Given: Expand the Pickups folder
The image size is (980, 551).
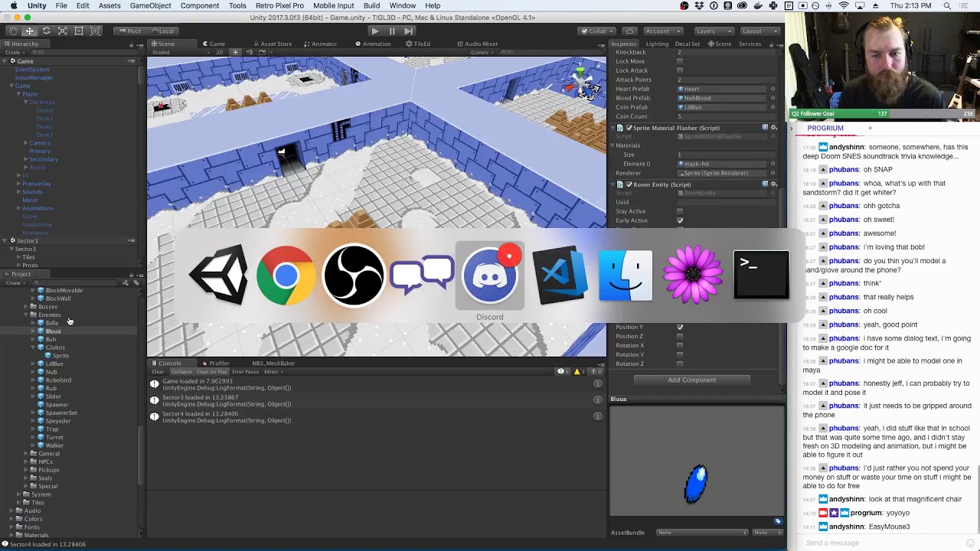Looking at the screenshot, I should pos(25,470).
